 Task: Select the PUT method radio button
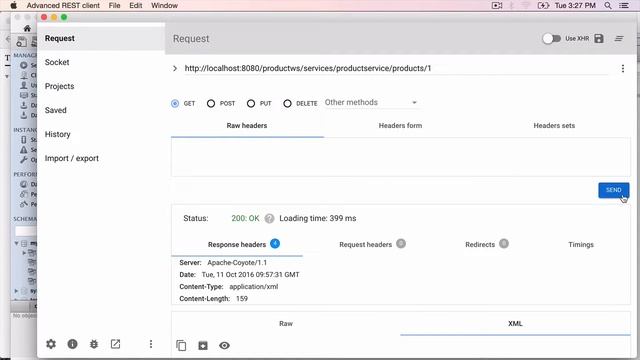pyautogui.click(x=251, y=103)
